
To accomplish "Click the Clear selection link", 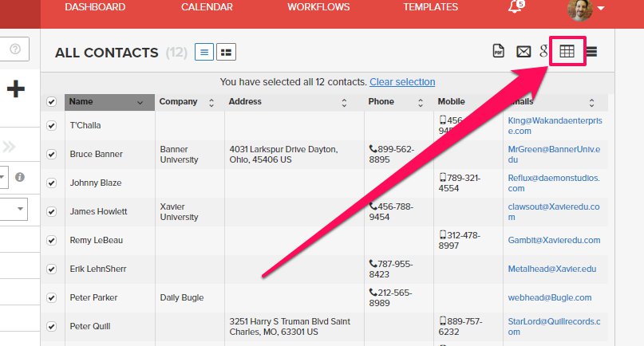I will tap(402, 82).
